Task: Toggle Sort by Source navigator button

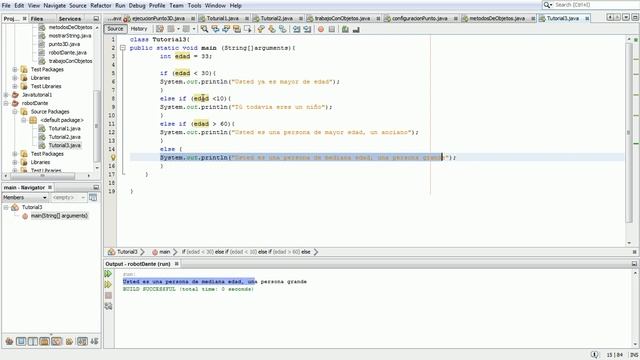Action: pyautogui.click(x=94, y=341)
